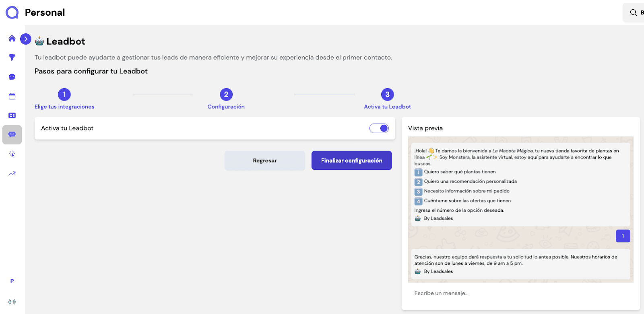The width and height of the screenshot is (644, 314).
Task: Open the chat bubble icon in sidebar
Action: 12,77
